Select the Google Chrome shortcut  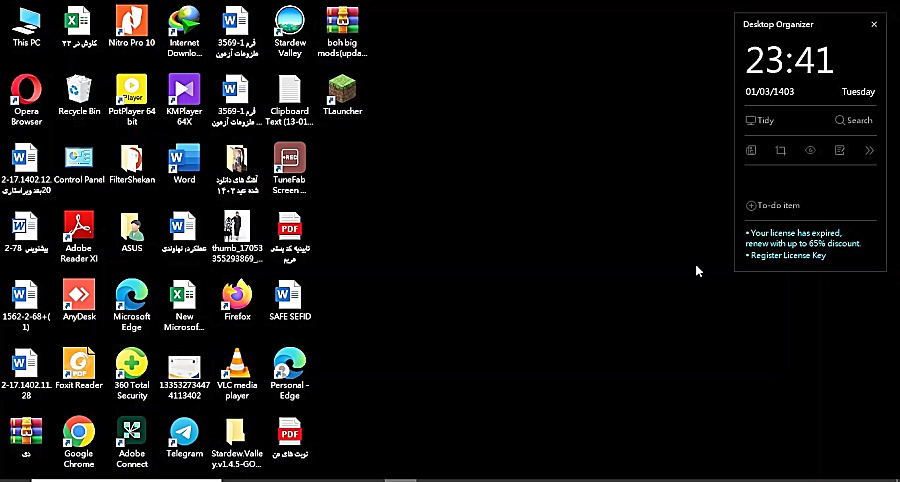(x=79, y=442)
